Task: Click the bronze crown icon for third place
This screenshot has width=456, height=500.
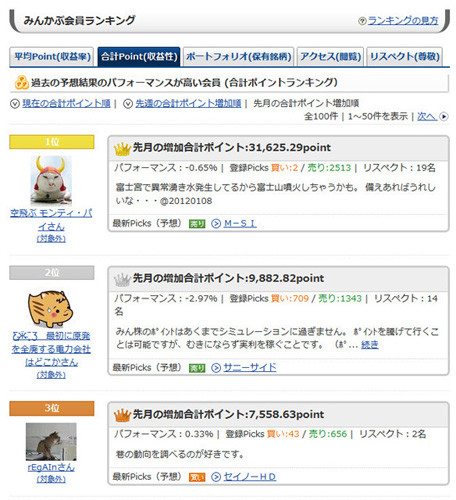Action: coord(122,415)
